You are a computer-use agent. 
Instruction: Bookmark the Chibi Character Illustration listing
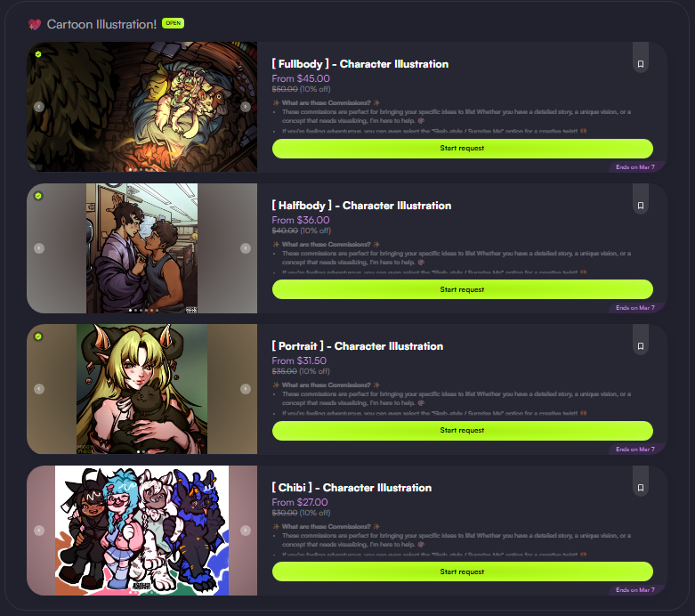click(641, 488)
